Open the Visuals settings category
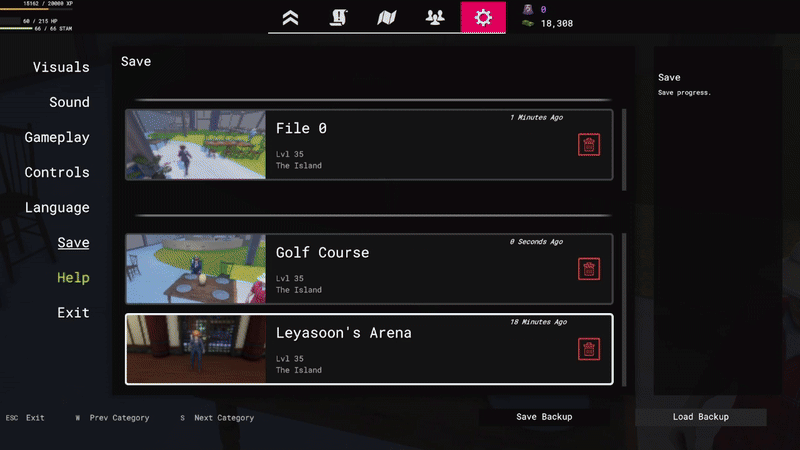This screenshot has width=800, height=450. (x=61, y=67)
